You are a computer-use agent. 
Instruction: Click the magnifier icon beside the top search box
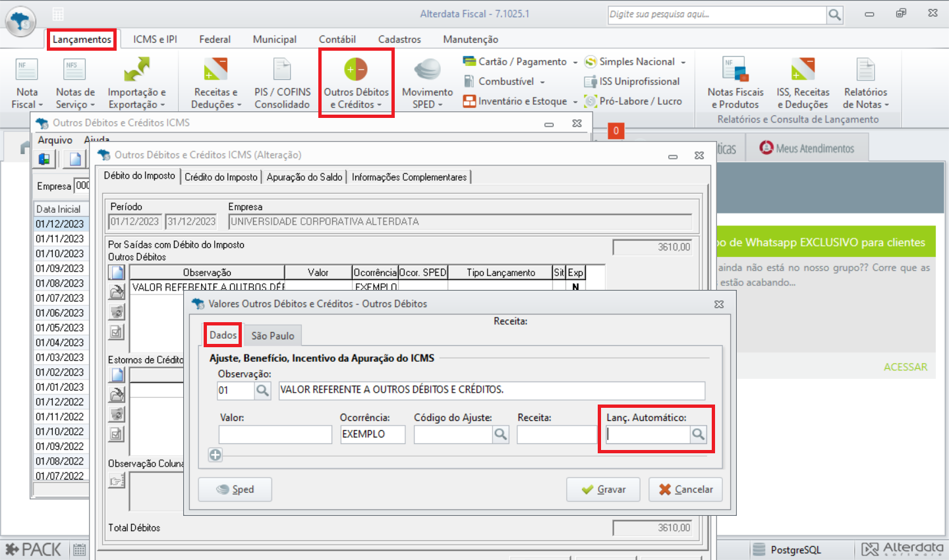[x=834, y=14]
